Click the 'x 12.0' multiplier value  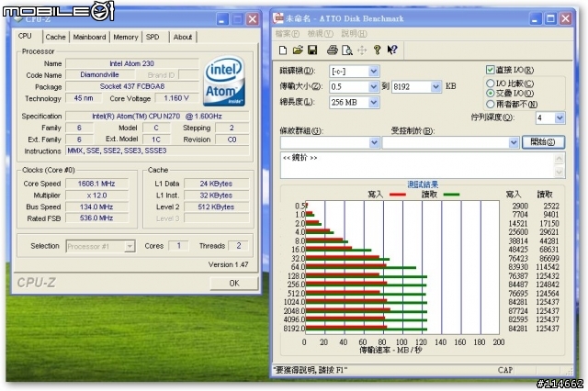pos(96,195)
